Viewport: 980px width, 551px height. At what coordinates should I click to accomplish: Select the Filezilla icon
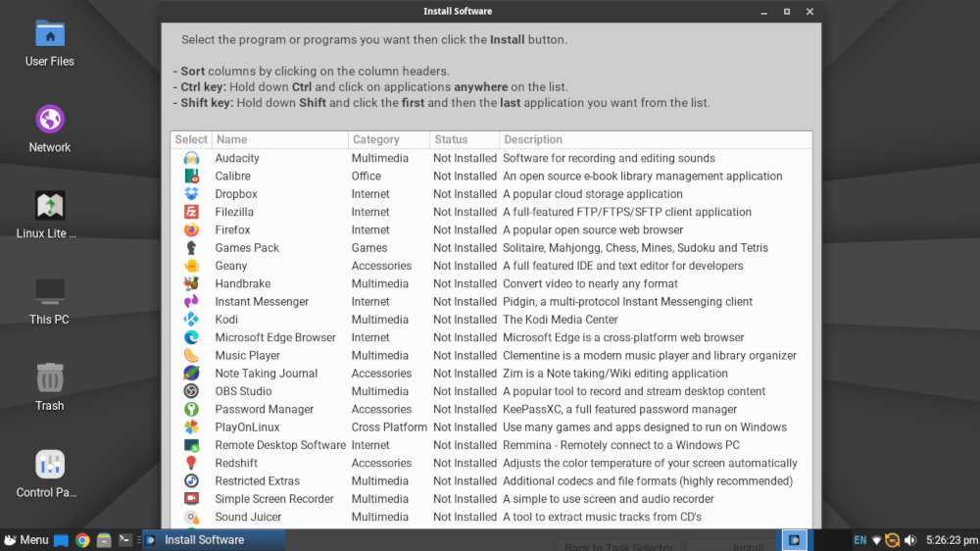tap(191, 212)
